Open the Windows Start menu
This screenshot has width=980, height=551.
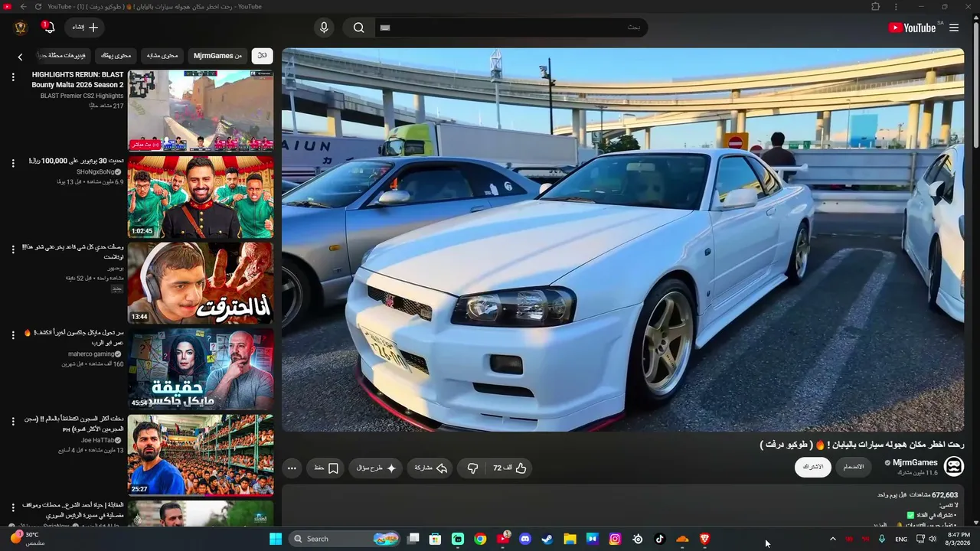coord(276,539)
